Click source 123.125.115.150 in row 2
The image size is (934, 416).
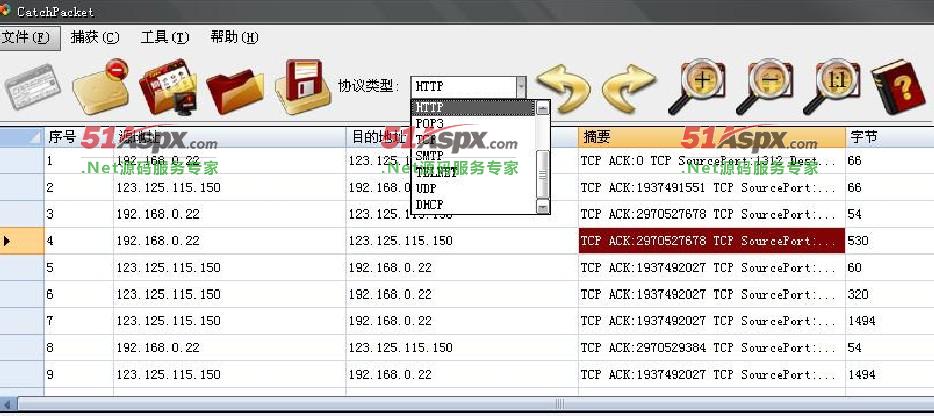[x=229, y=188]
